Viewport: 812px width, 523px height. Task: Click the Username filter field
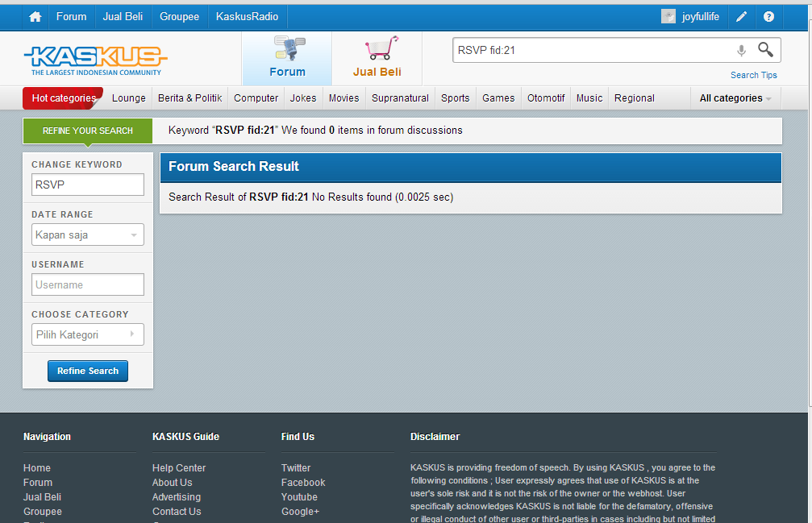[88, 284]
